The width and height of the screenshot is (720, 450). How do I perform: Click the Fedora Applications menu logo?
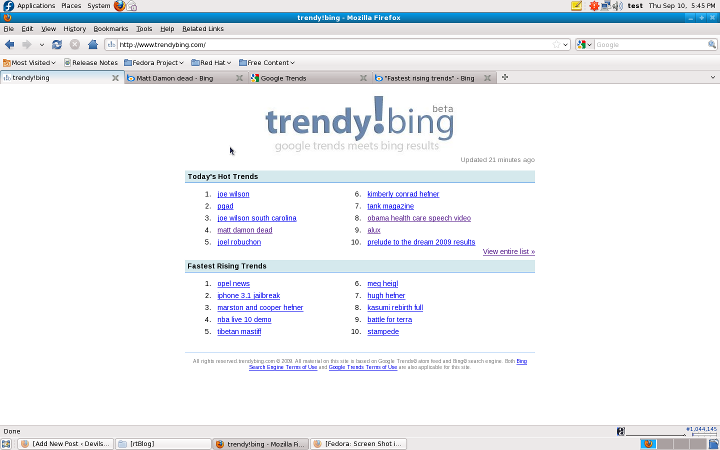[8, 6]
